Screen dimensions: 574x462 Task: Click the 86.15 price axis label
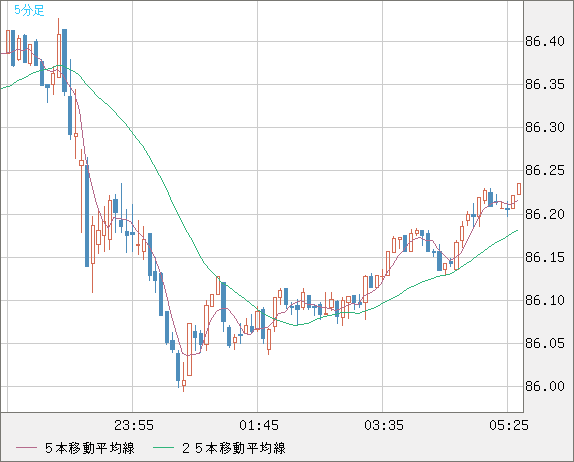[x=544, y=257]
